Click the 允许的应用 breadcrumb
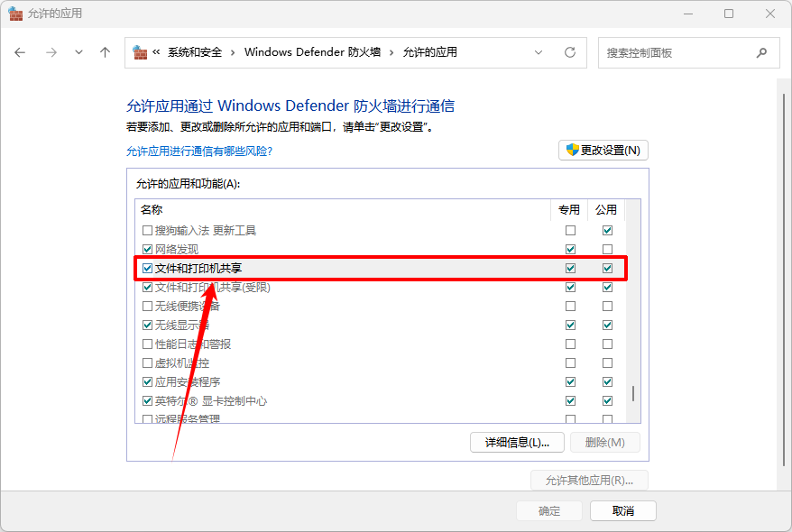 click(x=430, y=52)
